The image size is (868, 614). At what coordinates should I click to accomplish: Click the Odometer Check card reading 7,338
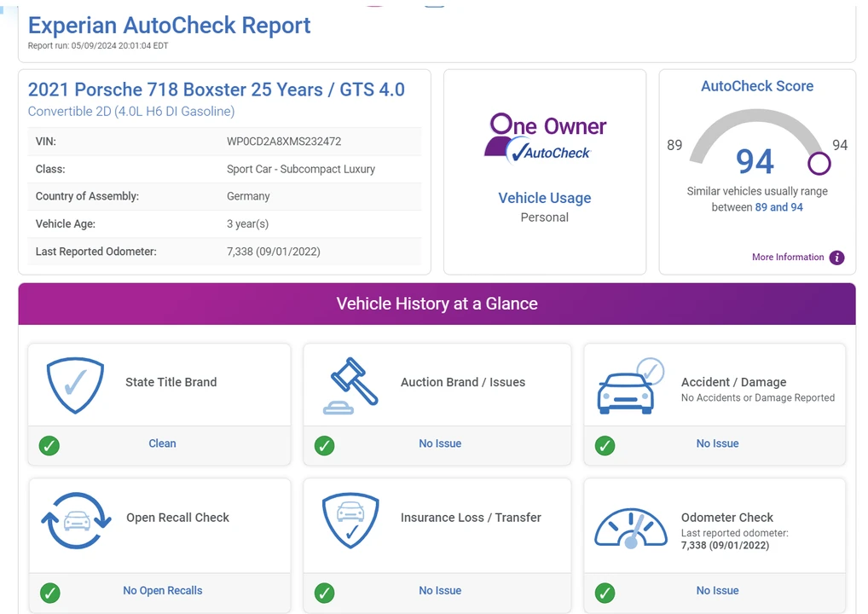click(x=725, y=545)
